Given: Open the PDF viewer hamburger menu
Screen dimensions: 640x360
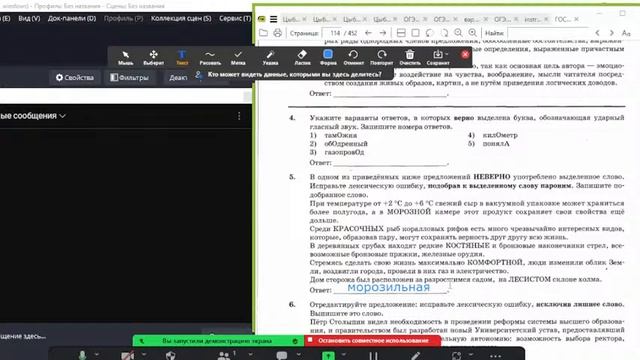Looking at the screenshot, I should click(x=273, y=19).
